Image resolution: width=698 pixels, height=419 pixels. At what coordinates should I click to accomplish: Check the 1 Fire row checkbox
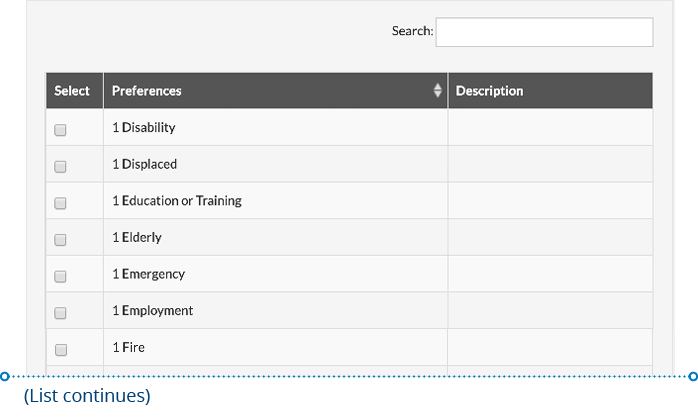60,350
